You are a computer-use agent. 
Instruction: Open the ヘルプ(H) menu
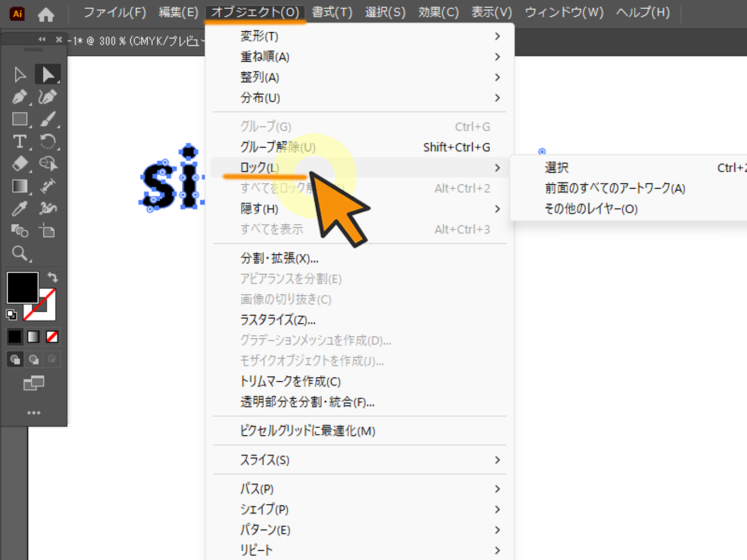(x=643, y=12)
